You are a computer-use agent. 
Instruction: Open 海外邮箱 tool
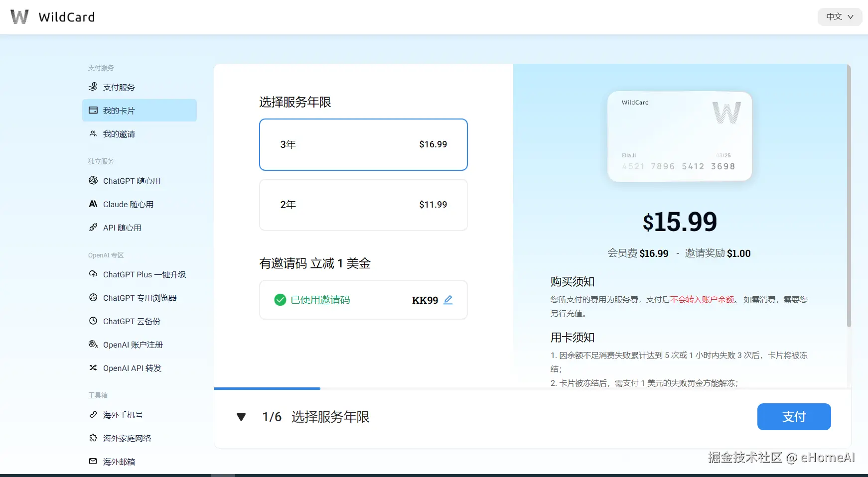[x=140, y=462]
